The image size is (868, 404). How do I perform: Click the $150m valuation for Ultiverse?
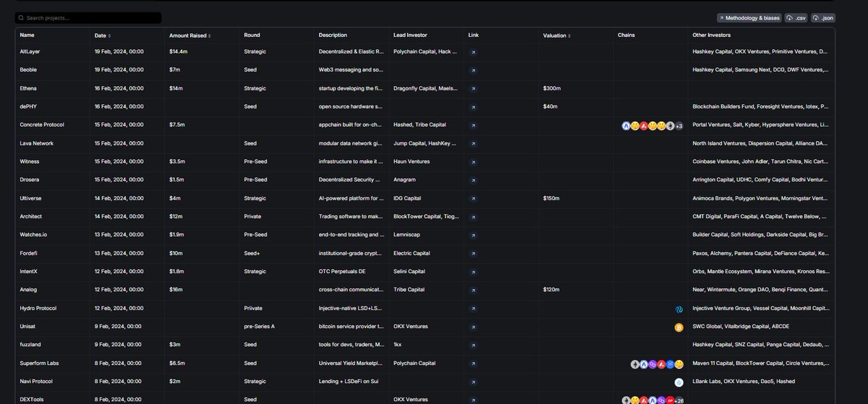point(552,198)
